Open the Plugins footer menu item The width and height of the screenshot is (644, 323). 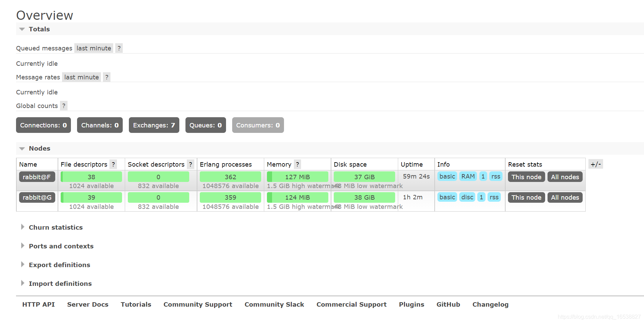tap(411, 304)
